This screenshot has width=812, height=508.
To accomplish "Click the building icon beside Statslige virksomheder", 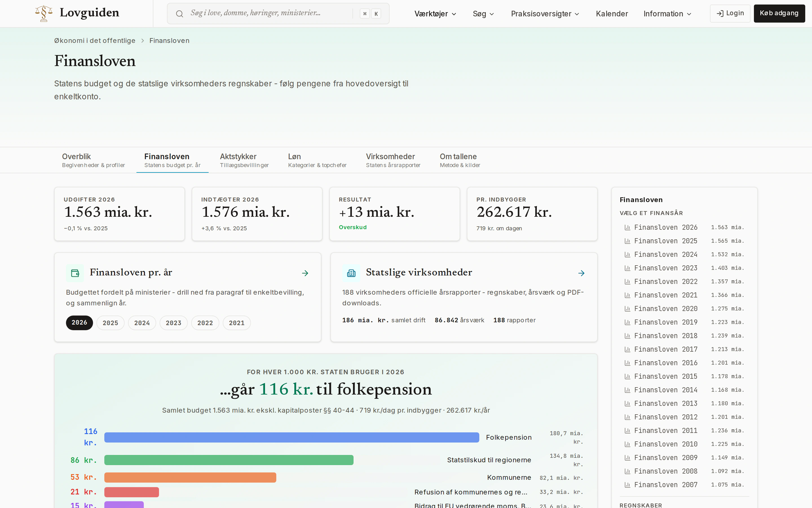I will pyautogui.click(x=351, y=273).
